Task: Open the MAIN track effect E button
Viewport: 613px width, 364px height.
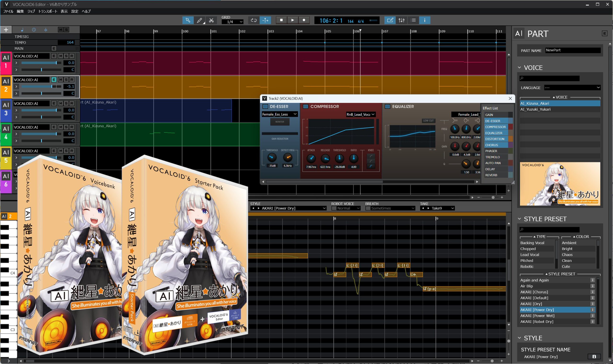Action: pyautogui.click(x=54, y=48)
